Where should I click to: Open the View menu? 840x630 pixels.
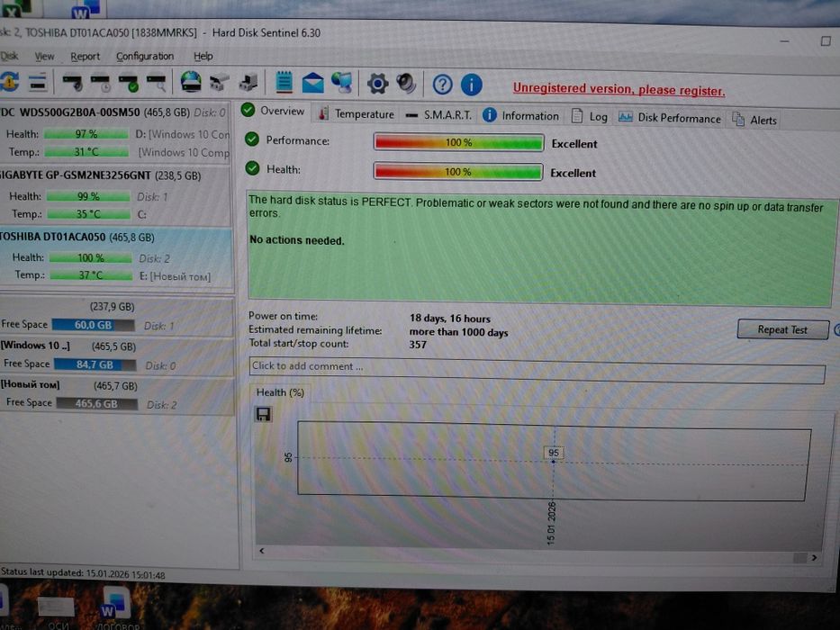click(x=44, y=56)
